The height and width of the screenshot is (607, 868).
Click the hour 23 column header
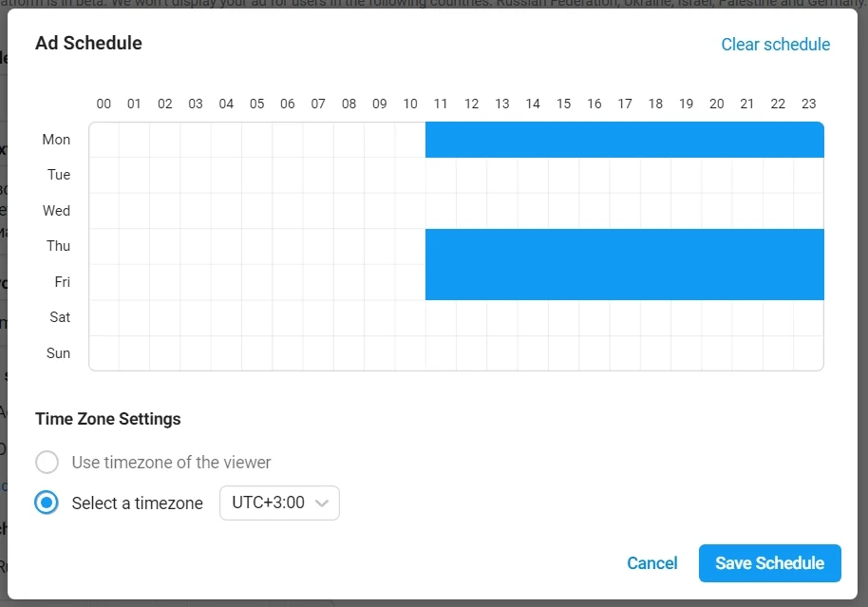808,104
